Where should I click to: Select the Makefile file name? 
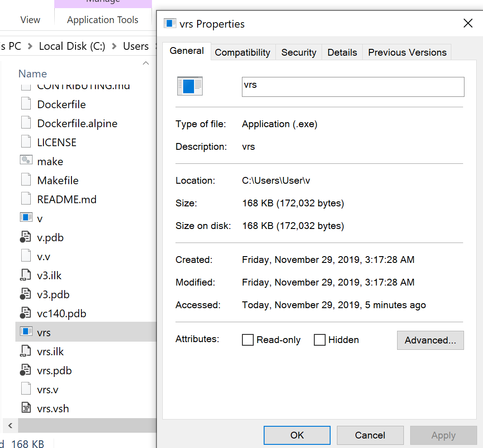click(x=58, y=181)
